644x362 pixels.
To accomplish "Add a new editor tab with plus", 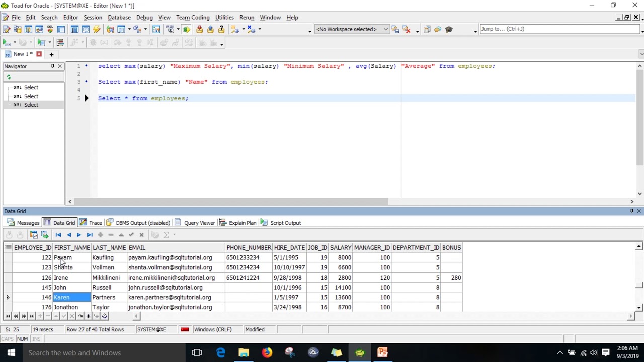I will coord(51,54).
